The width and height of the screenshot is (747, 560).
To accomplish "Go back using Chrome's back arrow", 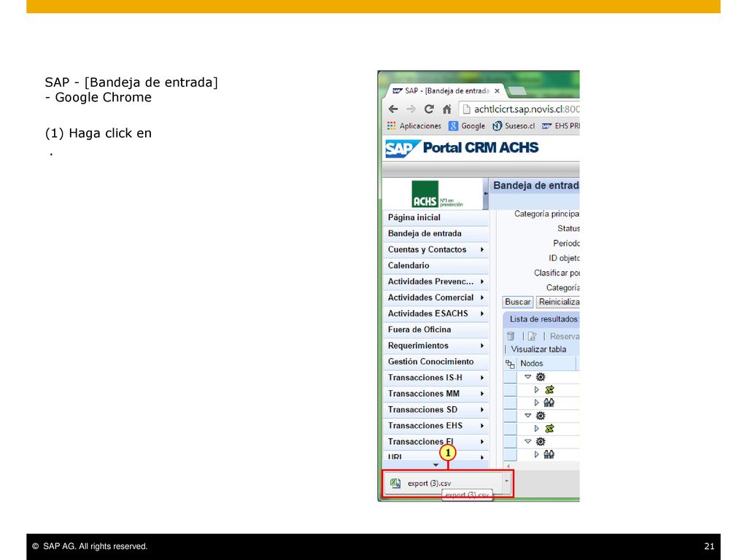I will pos(393,109).
